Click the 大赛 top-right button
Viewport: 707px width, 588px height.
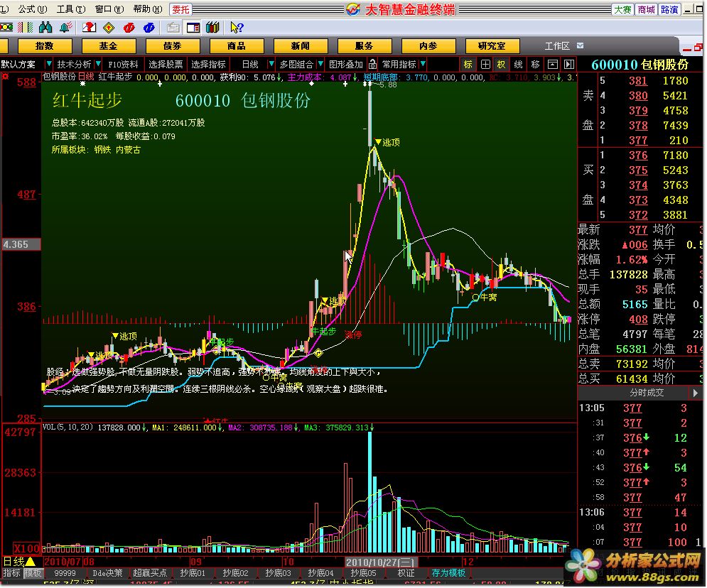[622, 9]
